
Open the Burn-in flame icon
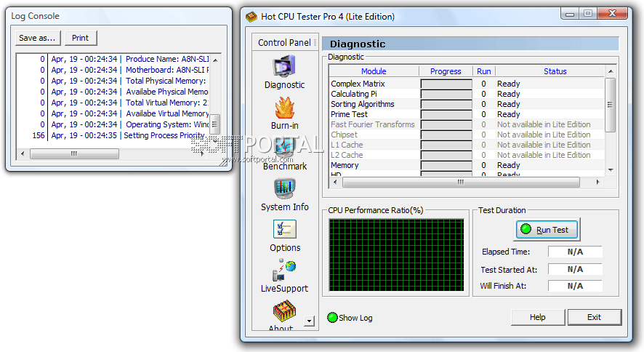[x=284, y=108]
